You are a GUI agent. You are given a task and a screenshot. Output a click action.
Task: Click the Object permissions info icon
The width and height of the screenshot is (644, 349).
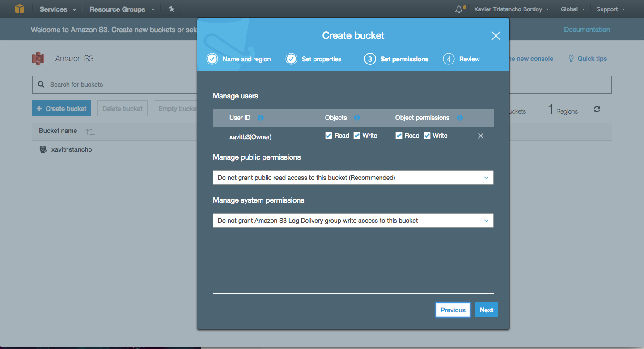pos(459,118)
